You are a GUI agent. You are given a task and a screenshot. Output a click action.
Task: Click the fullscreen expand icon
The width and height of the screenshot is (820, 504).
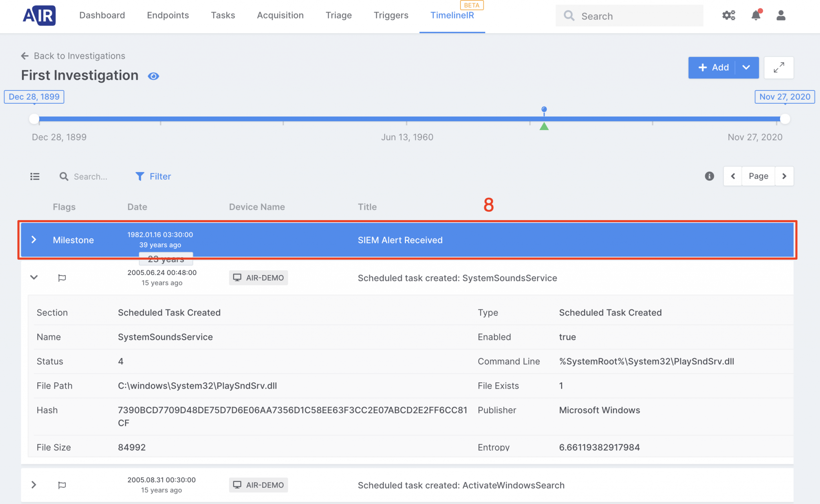pyautogui.click(x=779, y=68)
